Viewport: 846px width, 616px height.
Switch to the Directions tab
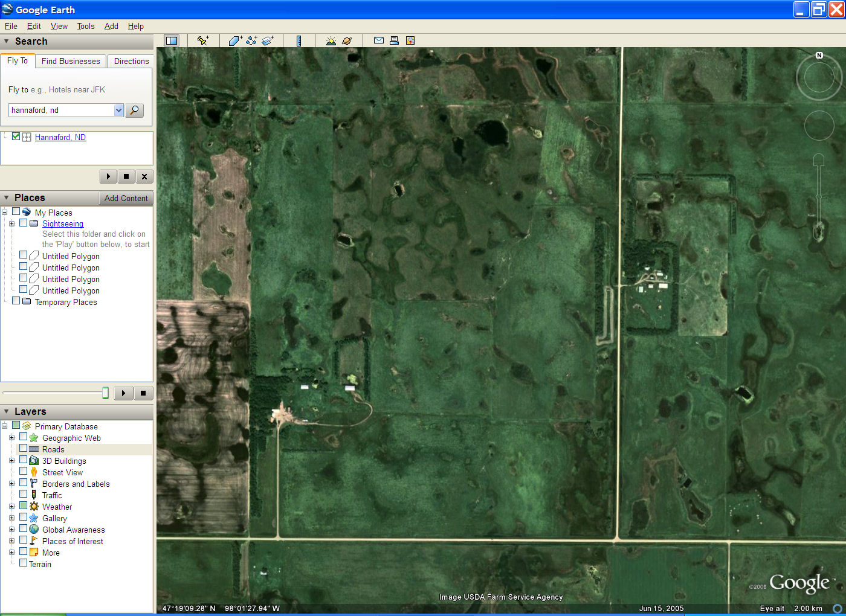point(131,61)
